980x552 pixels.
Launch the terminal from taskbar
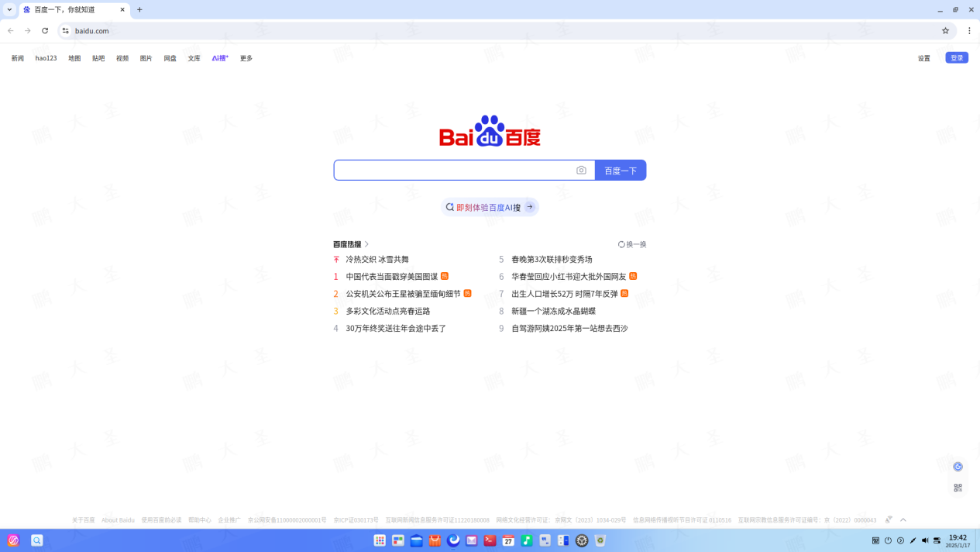[x=490, y=540]
